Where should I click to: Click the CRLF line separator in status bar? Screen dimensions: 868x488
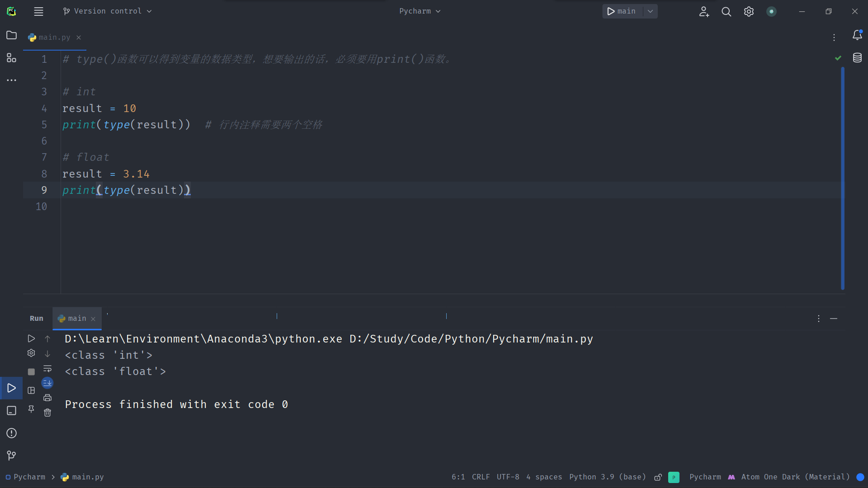(481, 477)
